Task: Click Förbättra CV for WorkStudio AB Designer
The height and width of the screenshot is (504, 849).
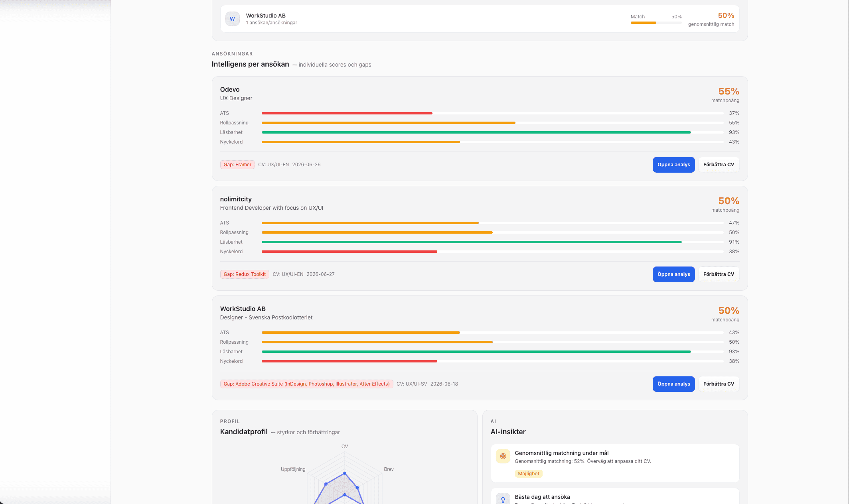Action: click(x=719, y=384)
